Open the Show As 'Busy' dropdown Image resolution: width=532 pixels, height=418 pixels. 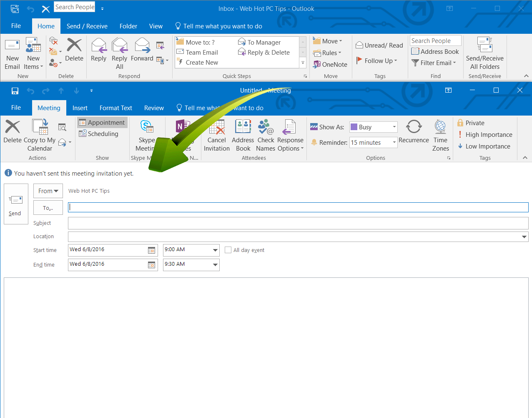[x=373, y=127]
